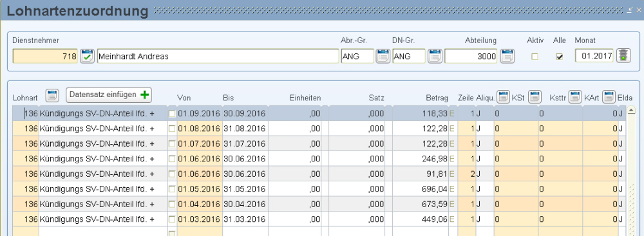Open Aliqu. column lookup icon

503,97
